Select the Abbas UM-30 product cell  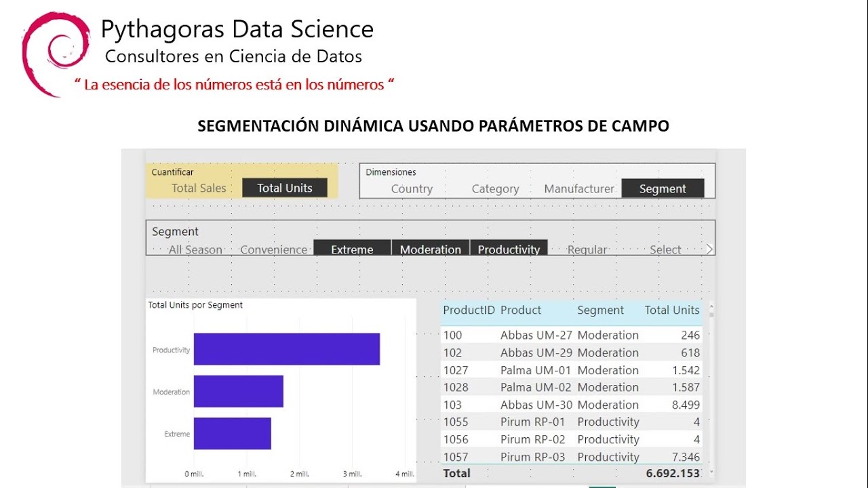coord(536,405)
